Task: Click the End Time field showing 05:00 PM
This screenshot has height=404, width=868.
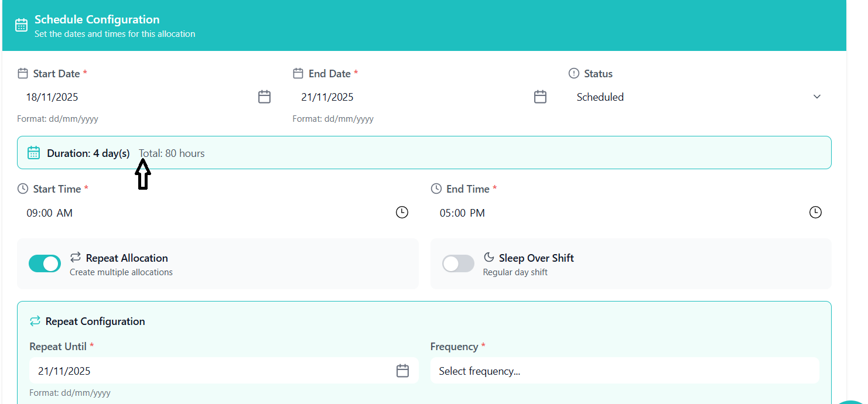Action: pos(615,213)
